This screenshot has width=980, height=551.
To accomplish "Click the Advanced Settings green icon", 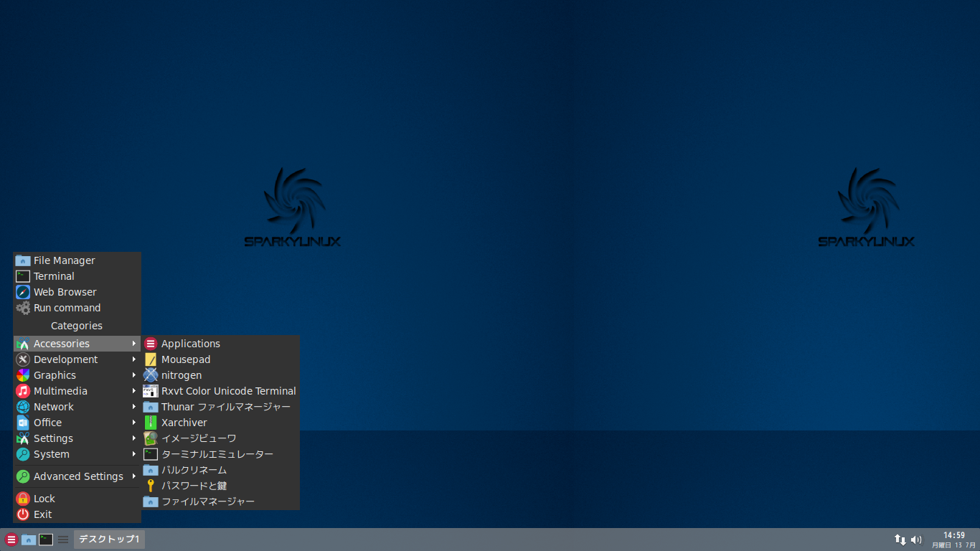I will point(23,476).
